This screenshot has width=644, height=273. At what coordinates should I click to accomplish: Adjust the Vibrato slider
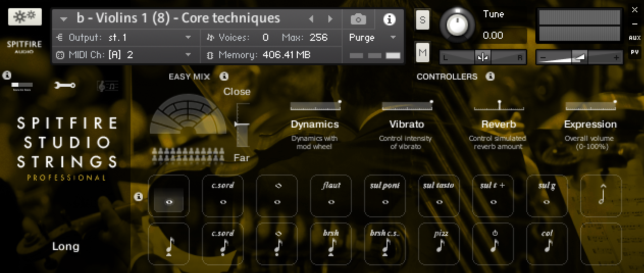point(407,106)
